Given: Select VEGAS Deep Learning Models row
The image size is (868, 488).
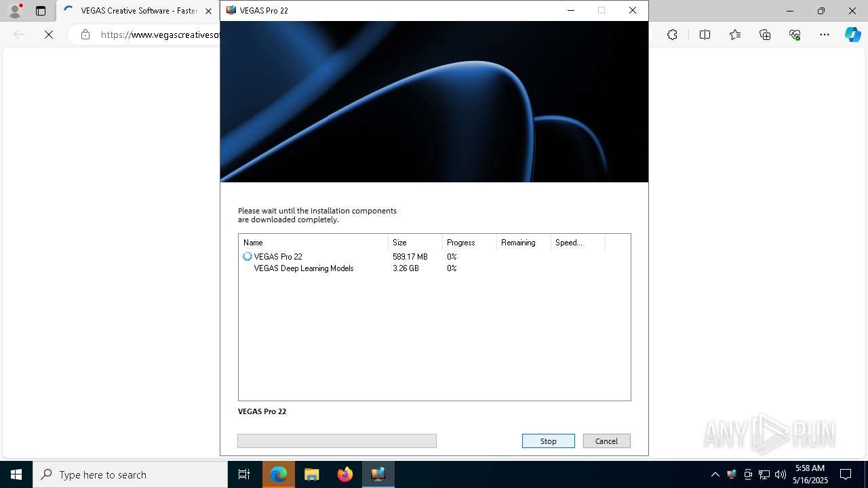Looking at the screenshot, I should 434,268.
